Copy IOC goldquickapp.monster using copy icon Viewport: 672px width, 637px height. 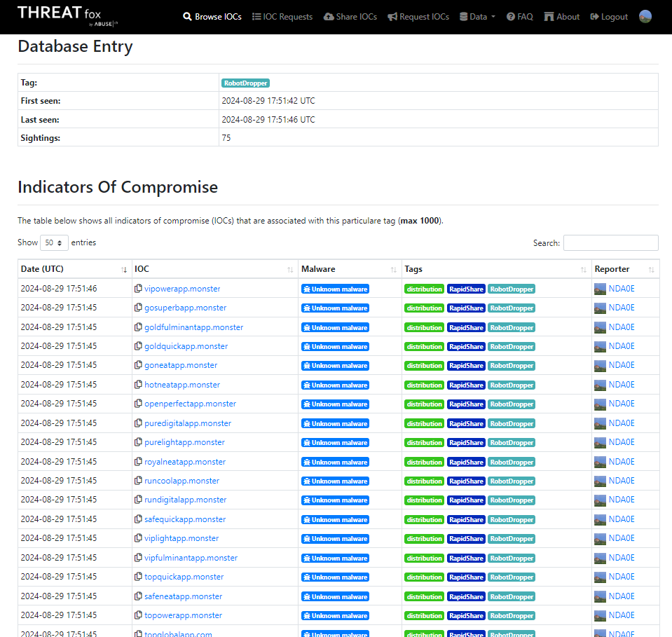[x=138, y=346]
